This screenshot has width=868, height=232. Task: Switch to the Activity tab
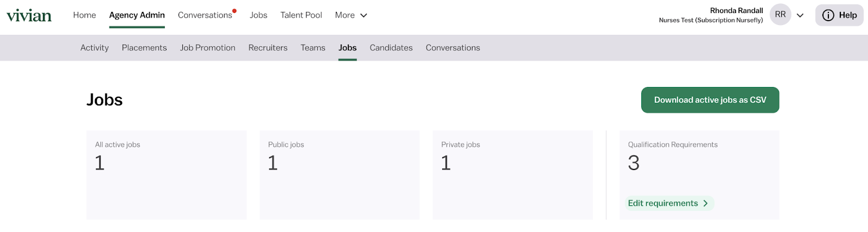pyautogui.click(x=94, y=48)
